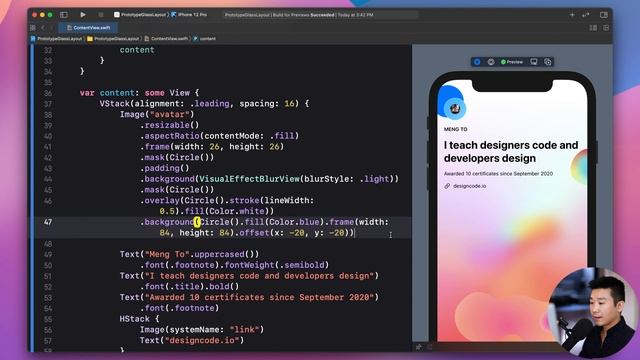Image resolution: width=640 pixels, height=360 pixels.
Task: Toggle the navigator sidebar in Xcode toolbar
Action: 64,15
